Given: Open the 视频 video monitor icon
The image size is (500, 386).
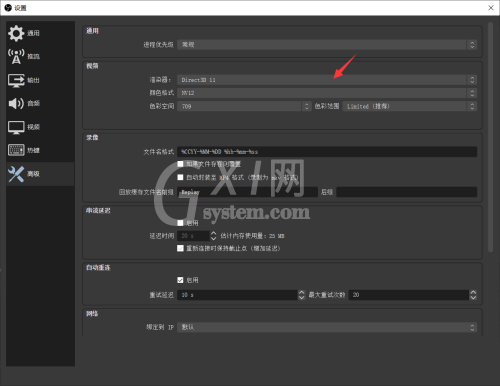Looking at the screenshot, I should (16, 127).
